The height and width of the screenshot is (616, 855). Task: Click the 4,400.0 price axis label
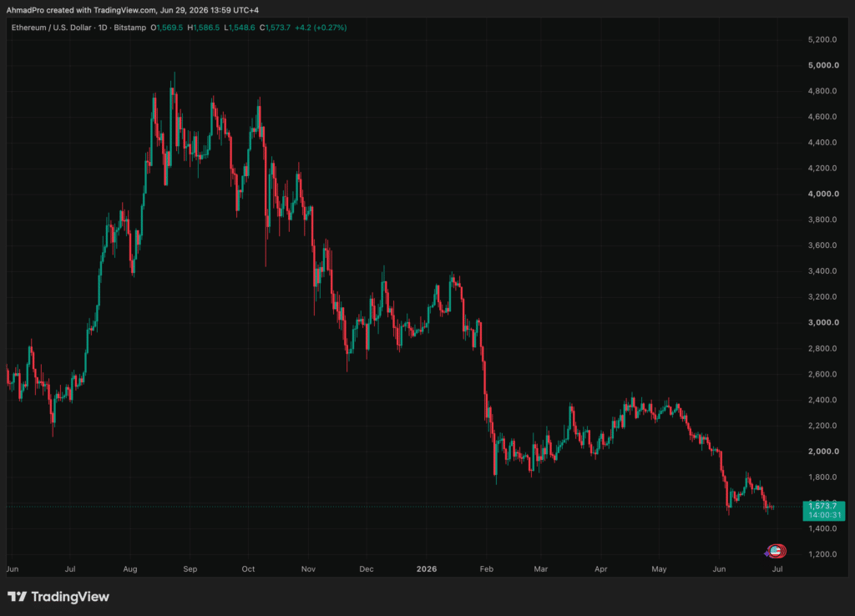(x=822, y=142)
